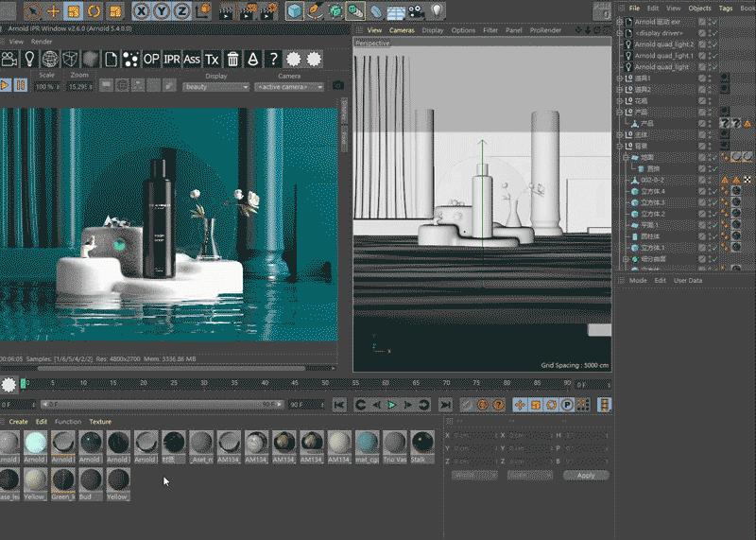Click the Apply button in coordinates

click(586, 476)
